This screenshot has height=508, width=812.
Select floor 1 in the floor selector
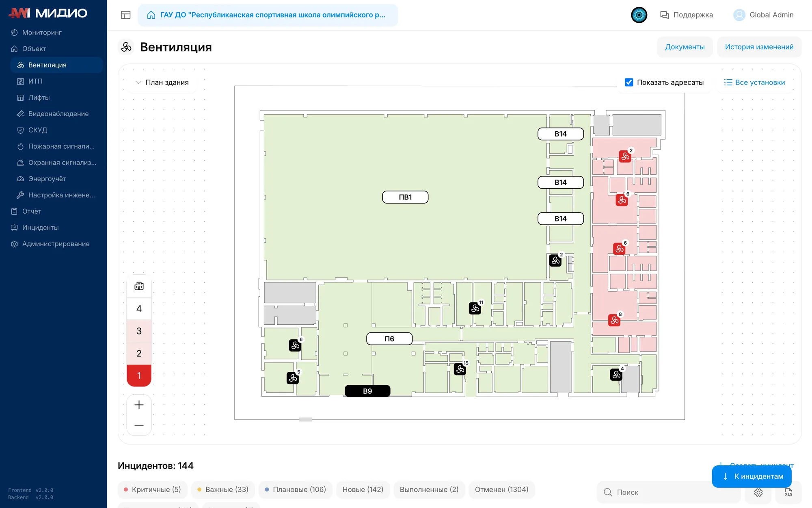click(x=139, y=376)
